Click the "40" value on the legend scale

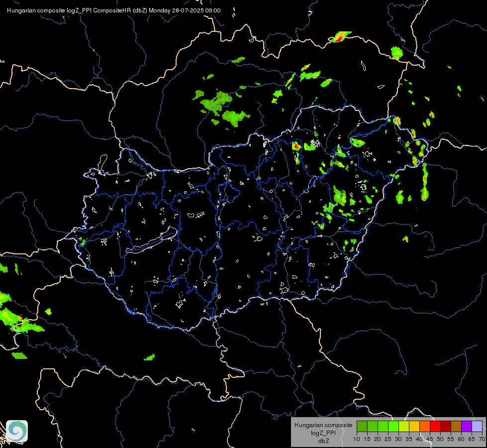[419, 439]
